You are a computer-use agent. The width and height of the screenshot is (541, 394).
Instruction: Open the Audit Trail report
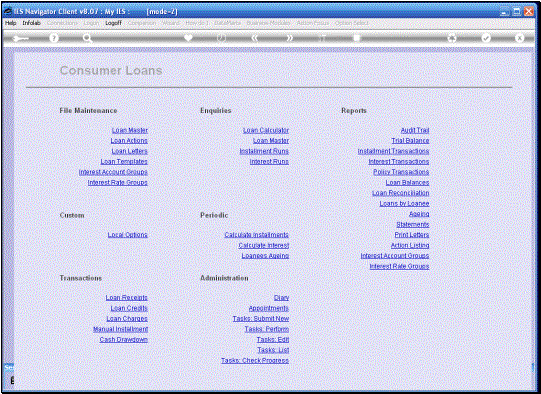pos(415,130)
